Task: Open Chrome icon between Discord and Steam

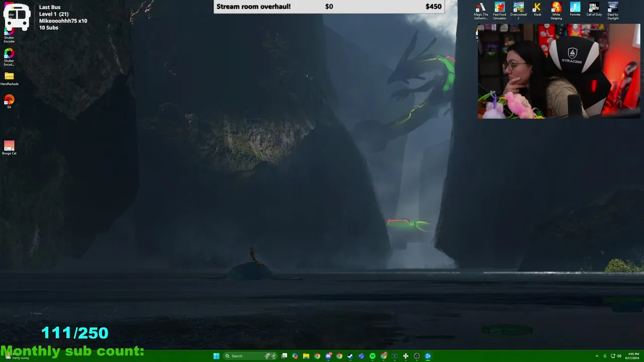Action: [340, 356]
